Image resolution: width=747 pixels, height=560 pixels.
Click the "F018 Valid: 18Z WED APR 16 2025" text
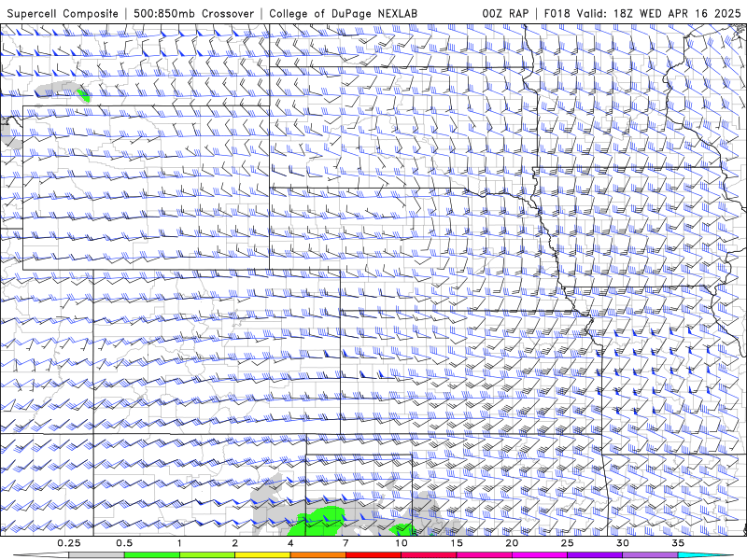(642, 13)
